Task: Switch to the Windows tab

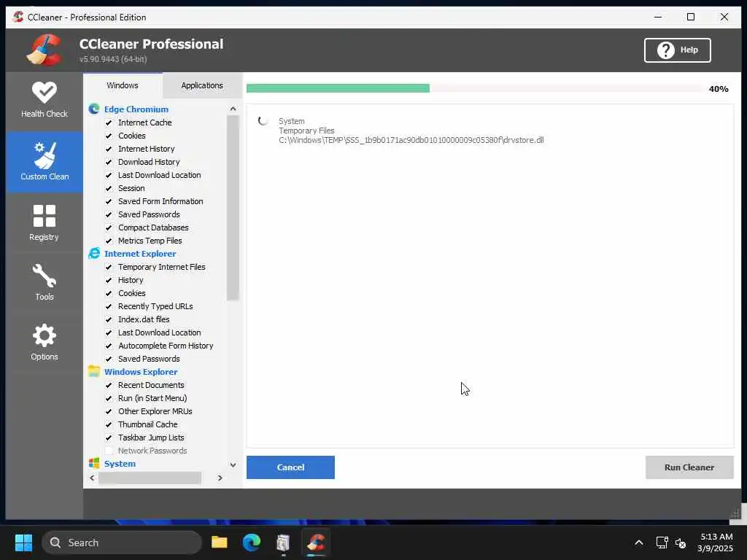Action: pos(123,85)
